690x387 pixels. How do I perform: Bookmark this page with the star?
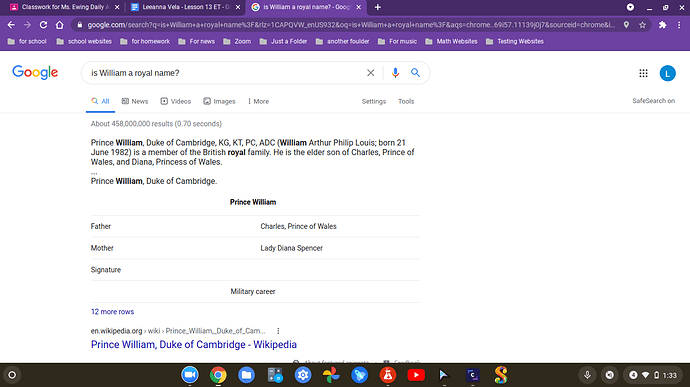tap(642, 25)
